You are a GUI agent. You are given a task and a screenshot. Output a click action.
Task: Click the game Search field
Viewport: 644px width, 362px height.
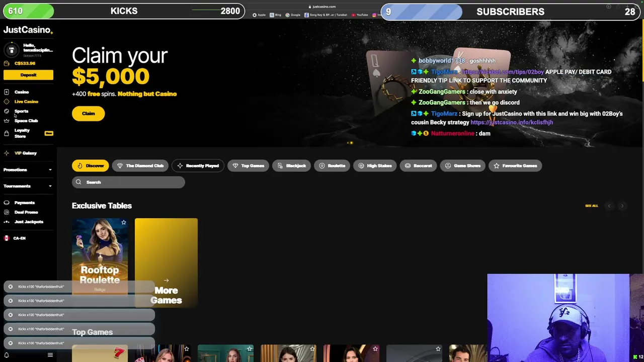pyautogui.click(x=128, y=182)
